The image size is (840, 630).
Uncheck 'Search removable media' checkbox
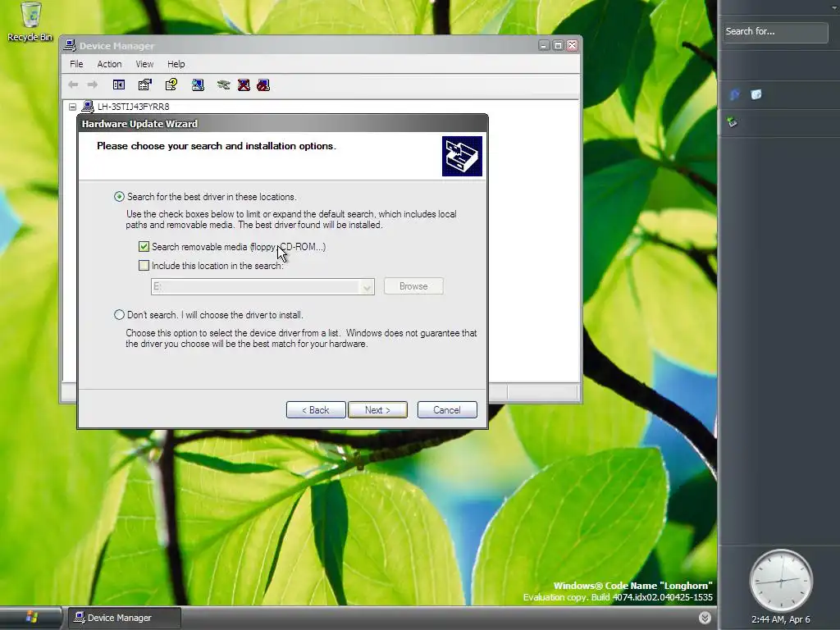(144, 246)
